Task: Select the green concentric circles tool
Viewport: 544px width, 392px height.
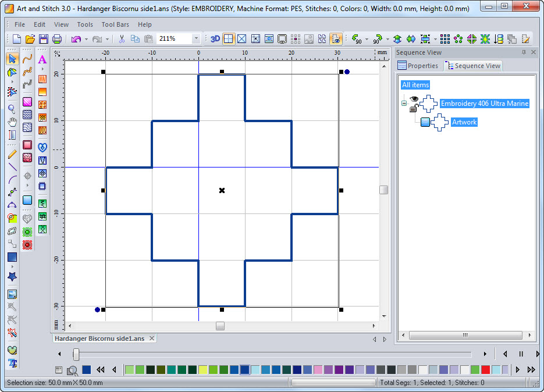Action: point(27,231)
